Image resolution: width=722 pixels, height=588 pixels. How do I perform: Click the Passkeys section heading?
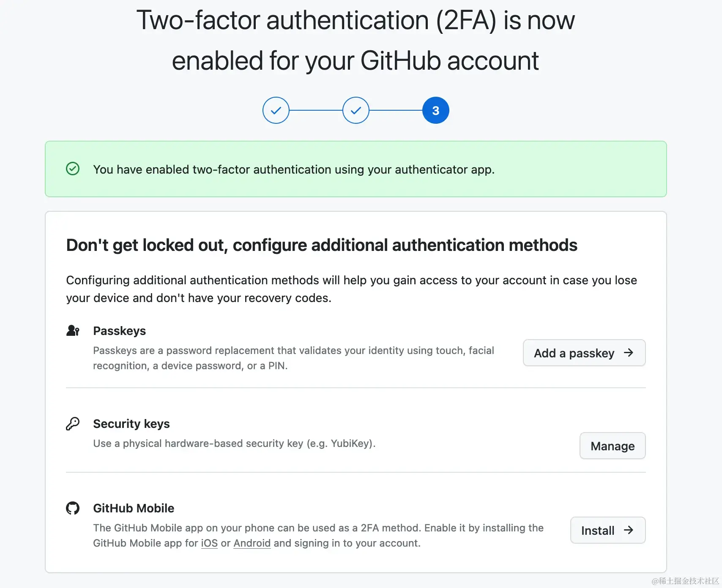click(119, 331)
